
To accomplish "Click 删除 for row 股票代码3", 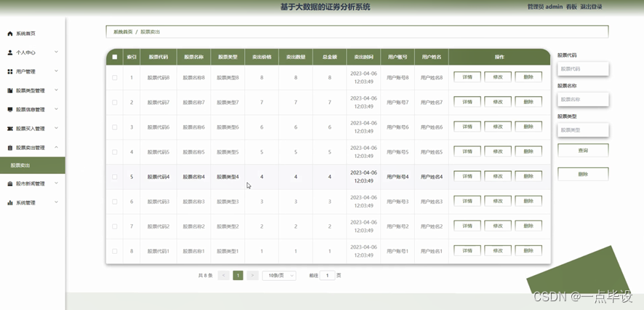I will click(528, 201).
